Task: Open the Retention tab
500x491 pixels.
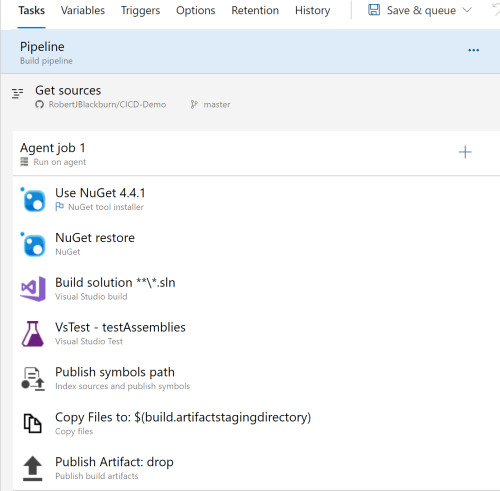Action: point(255,11)
